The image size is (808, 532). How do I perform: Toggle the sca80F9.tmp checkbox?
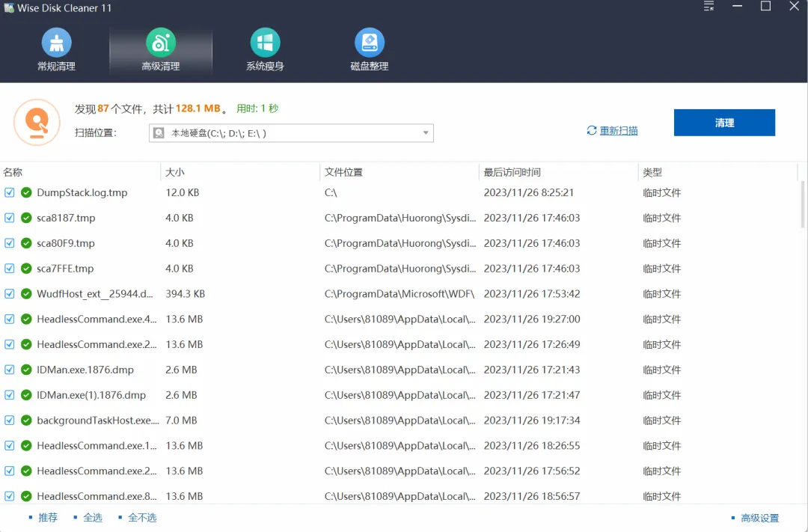(9, 243)
